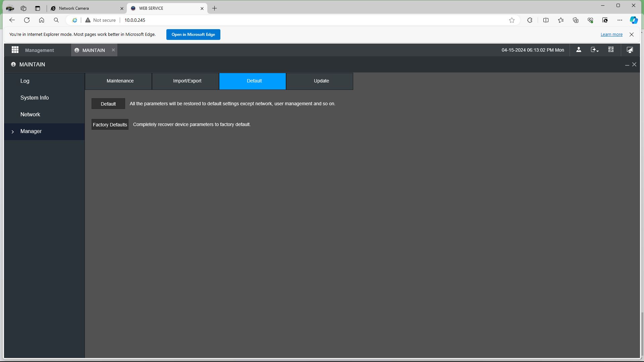Switch to the Update tab
The image size is (644, 362).
(x=320, y=81)
